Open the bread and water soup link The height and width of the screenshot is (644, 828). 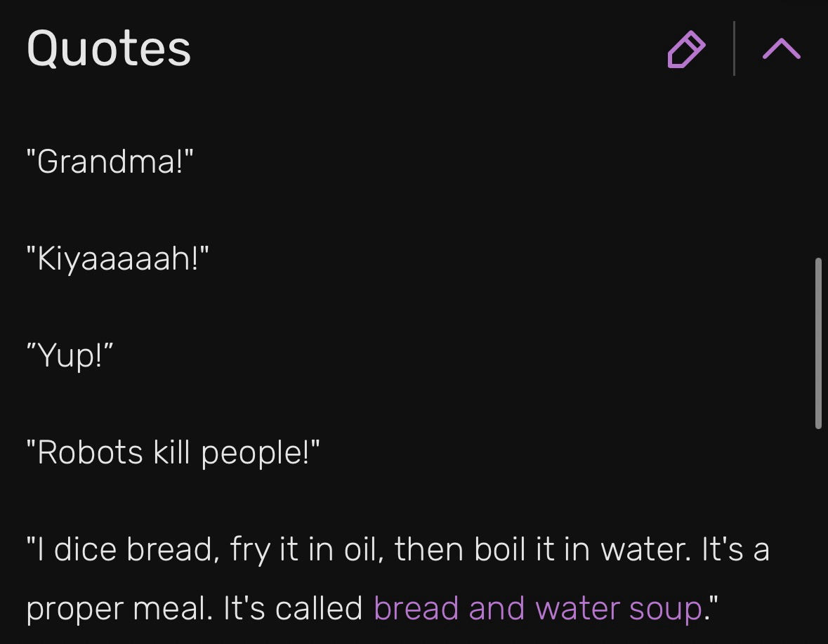[x=538, y=608]
